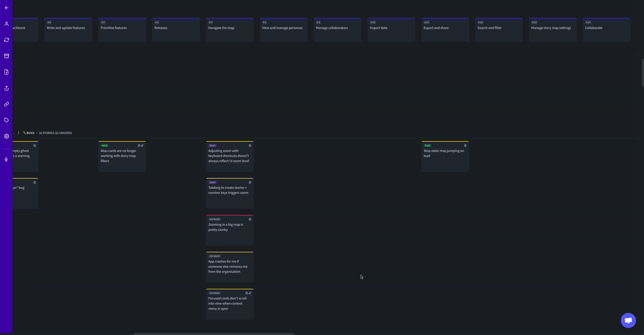Screen dimensions: 644x335
Task: Open the three-dot menu beside BUGS release
Action: point(18,133)
